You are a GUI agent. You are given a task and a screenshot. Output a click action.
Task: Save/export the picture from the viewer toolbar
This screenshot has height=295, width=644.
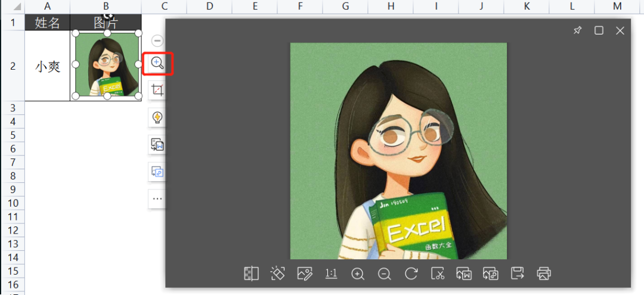click(x=518, y=274)
